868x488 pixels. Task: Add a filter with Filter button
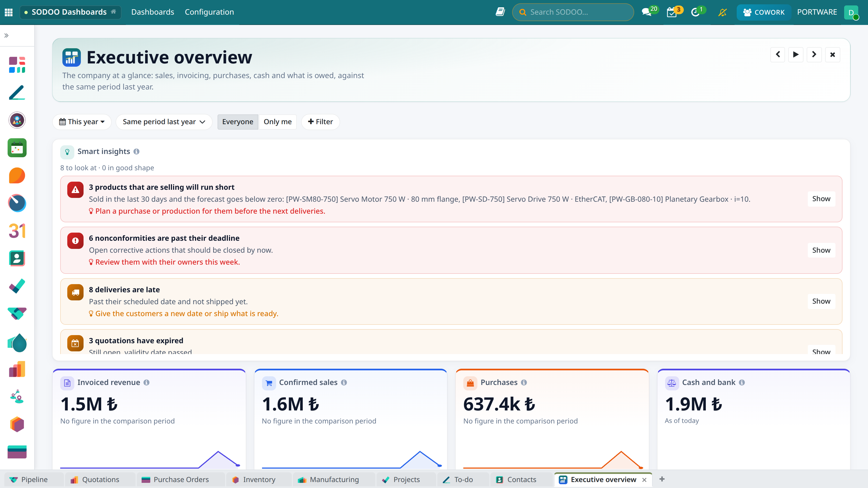click(x=320, y=121)
